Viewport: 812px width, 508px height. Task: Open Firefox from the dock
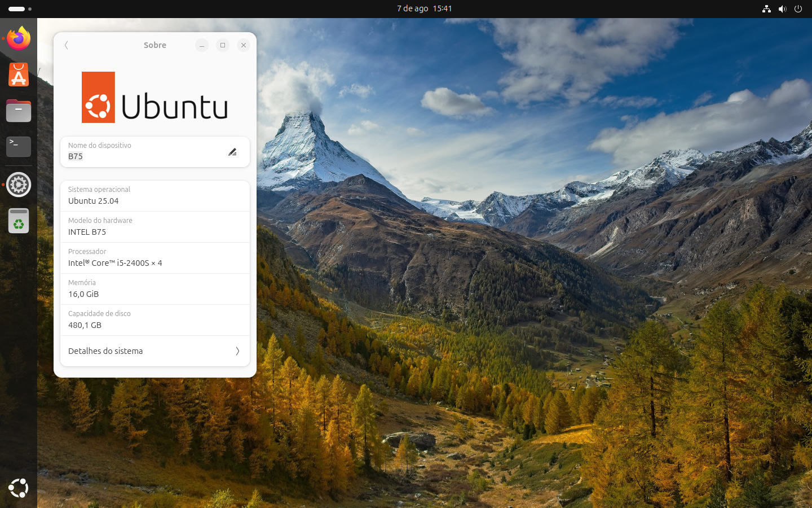(x=19, y=38)
